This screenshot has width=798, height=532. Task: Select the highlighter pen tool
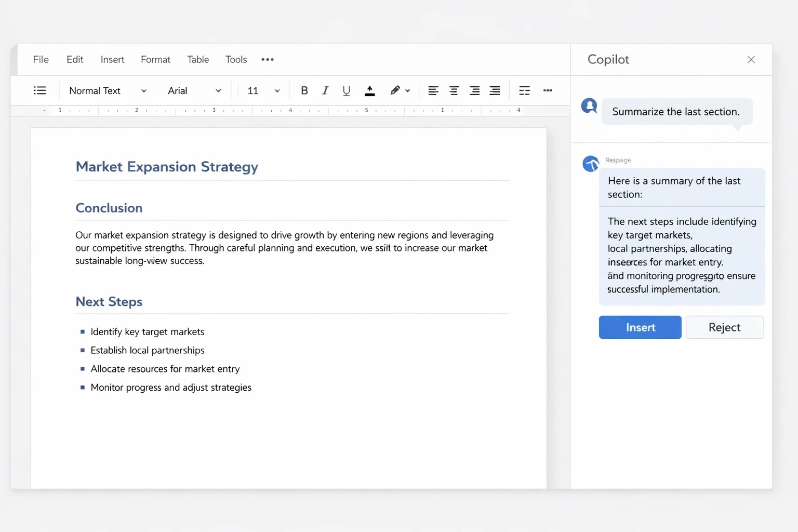click(x=395, y=90)
